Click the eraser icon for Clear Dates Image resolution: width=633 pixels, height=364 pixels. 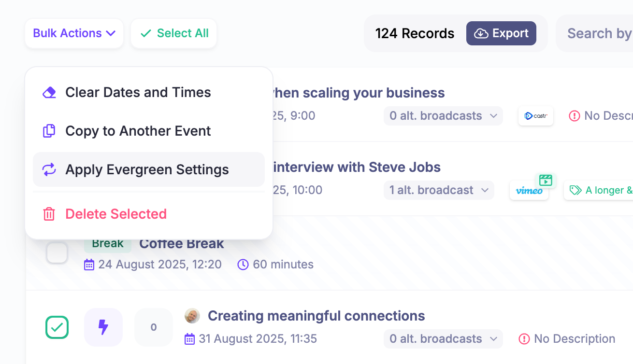coord(49,93)
